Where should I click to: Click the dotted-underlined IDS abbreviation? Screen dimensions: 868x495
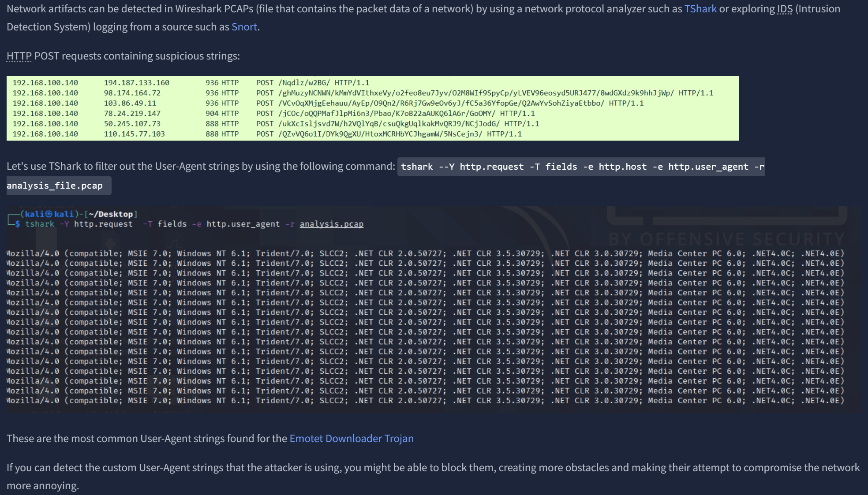(784, 9)
